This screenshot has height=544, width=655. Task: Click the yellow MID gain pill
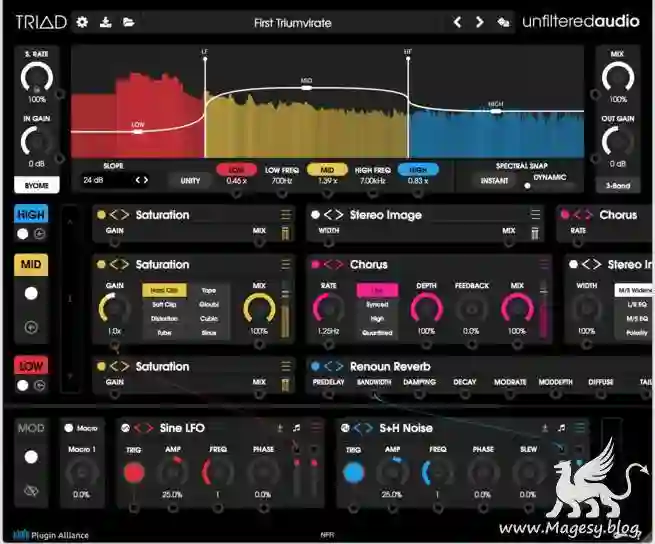327,170
